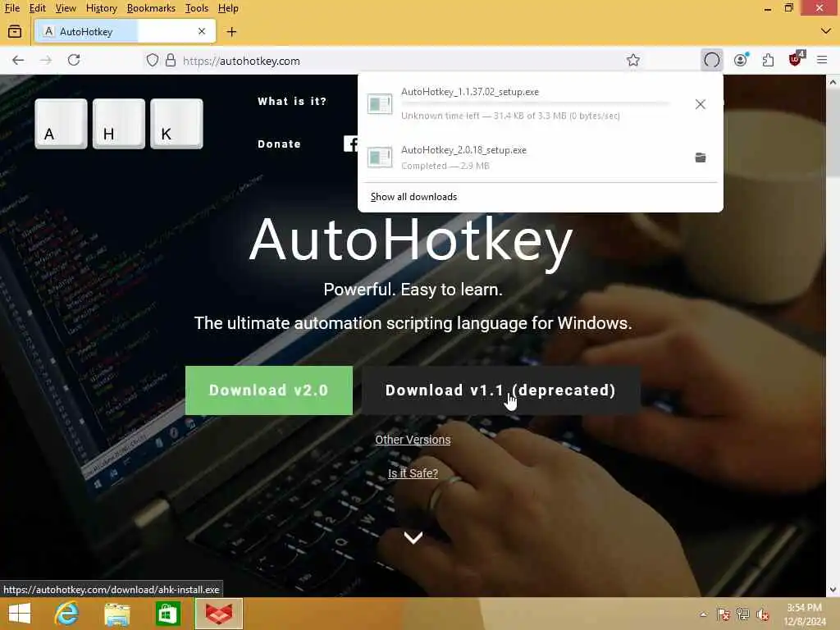Select the AutoHotkey browser tab
The height and width of the screenshot is (630, 840).
(x=125, y=32)
